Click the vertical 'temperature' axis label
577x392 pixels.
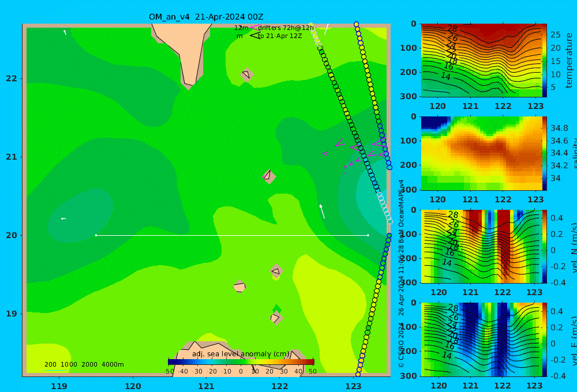pos(569,61)
